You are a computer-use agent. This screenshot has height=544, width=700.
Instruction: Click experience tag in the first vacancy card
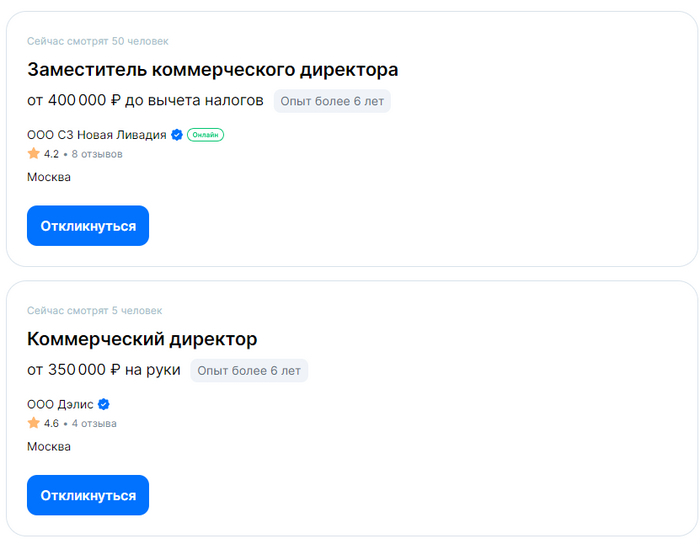click(332, 101)
